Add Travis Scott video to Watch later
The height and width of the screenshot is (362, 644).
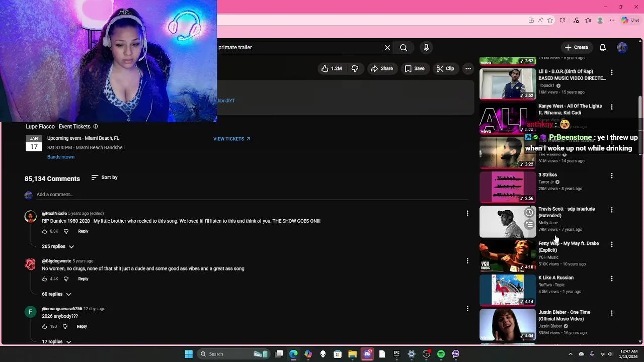coord(529,213)
